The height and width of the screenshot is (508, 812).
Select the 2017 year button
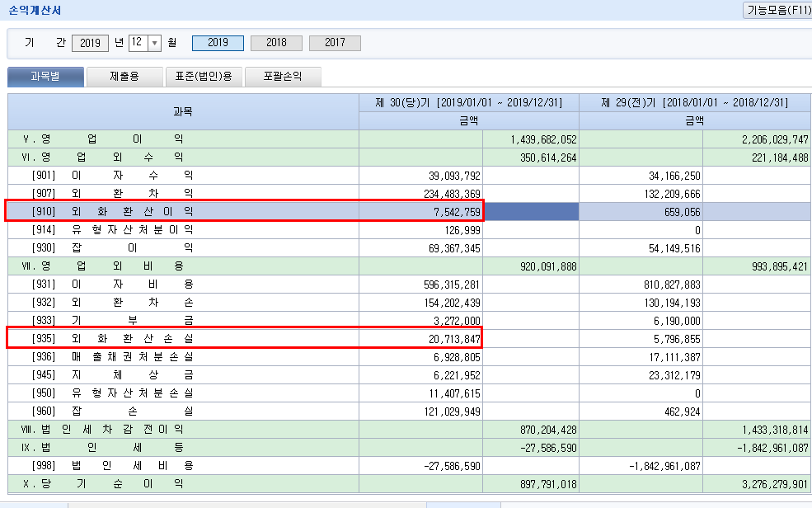pos(335,43)
